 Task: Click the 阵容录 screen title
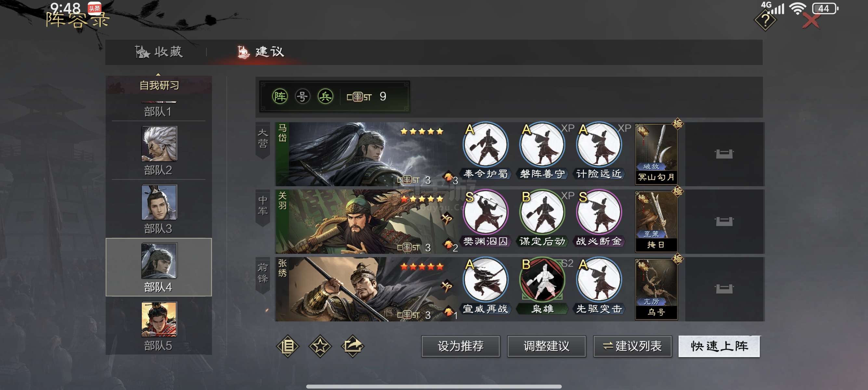tap(78, 20)
